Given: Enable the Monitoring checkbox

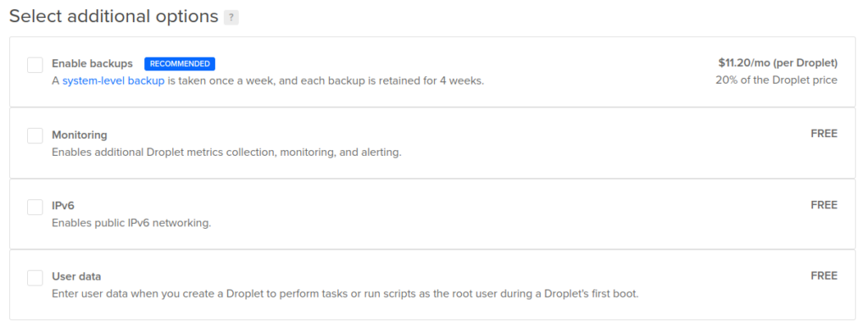Looking at the screenshot, I should (35, 136).
